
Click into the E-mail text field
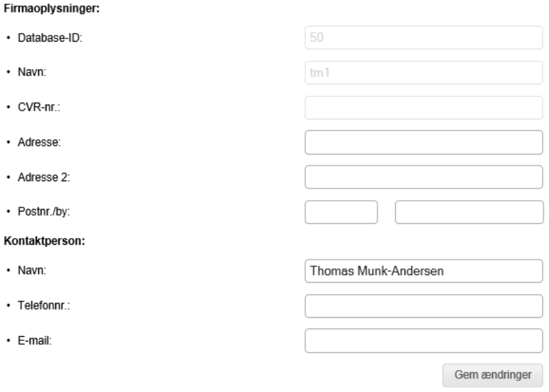[x=424, y=341]
